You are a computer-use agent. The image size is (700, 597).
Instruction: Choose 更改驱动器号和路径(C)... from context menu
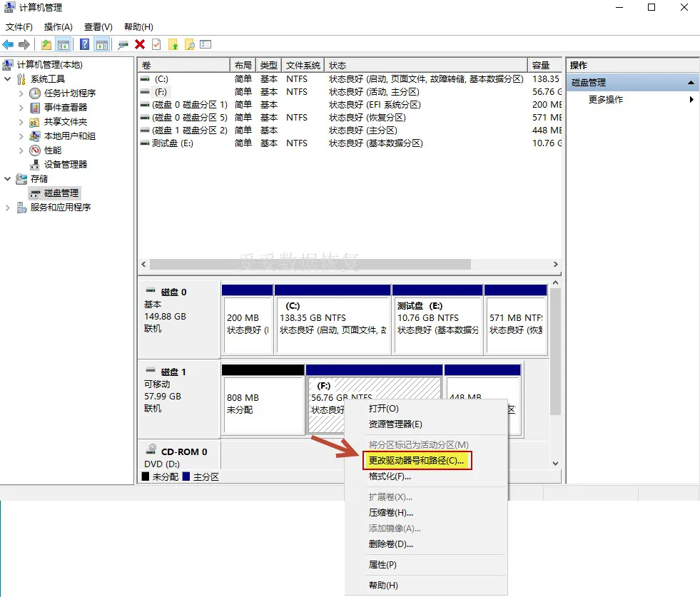pyautogui.click(x=416, y=461)
